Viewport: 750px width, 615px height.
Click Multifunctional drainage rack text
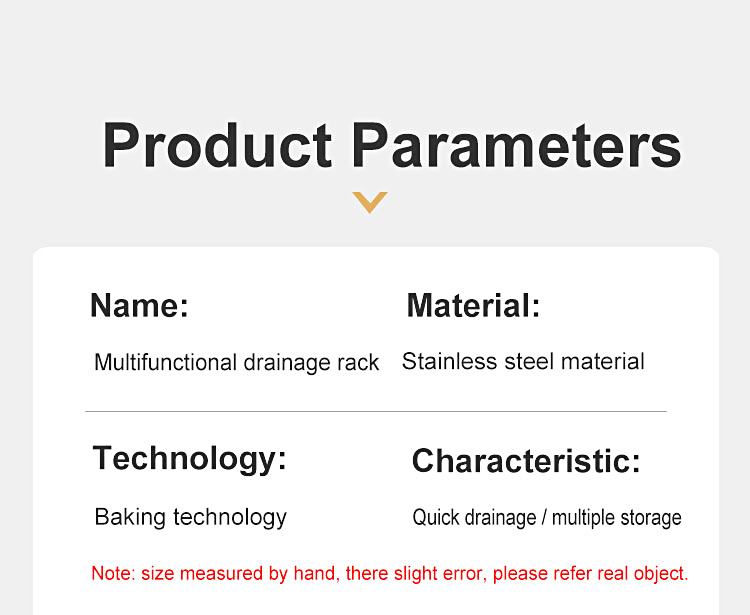[237, 362]
